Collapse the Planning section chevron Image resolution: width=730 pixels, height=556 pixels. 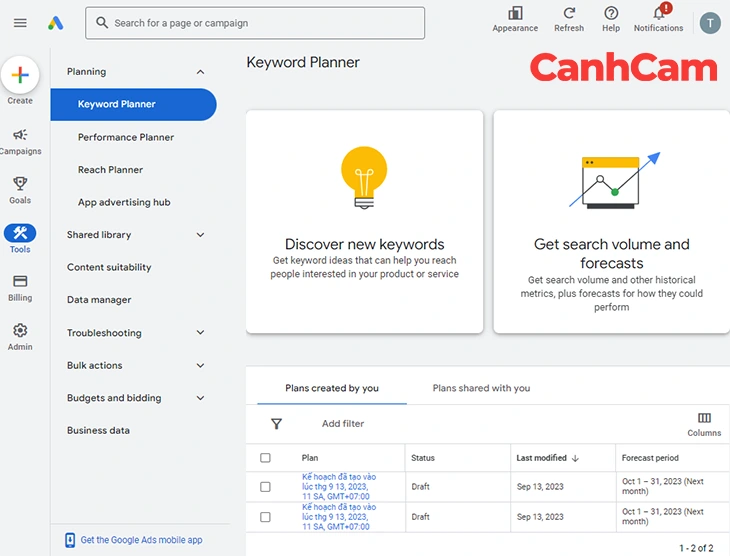pyautogui.click(x=200, y=72)
